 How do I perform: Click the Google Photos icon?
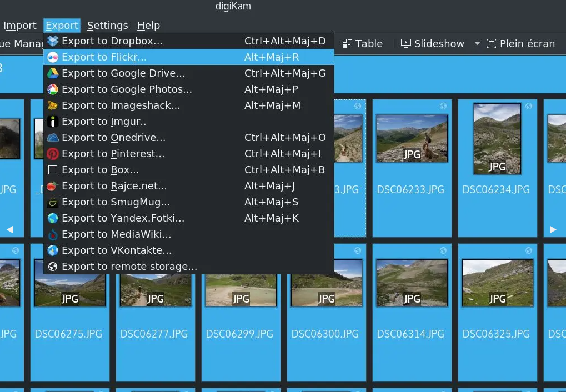tap(53, 89)
